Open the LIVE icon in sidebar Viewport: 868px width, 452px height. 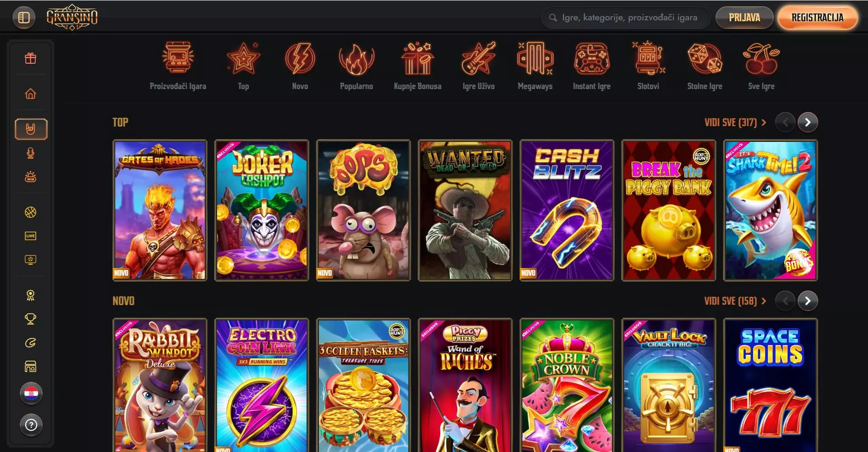30,235
